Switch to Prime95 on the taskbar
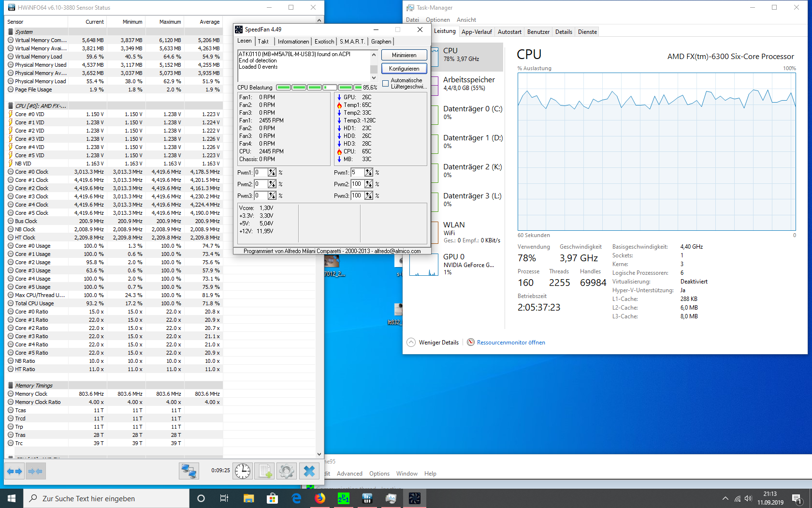 (x=344, y=498)
